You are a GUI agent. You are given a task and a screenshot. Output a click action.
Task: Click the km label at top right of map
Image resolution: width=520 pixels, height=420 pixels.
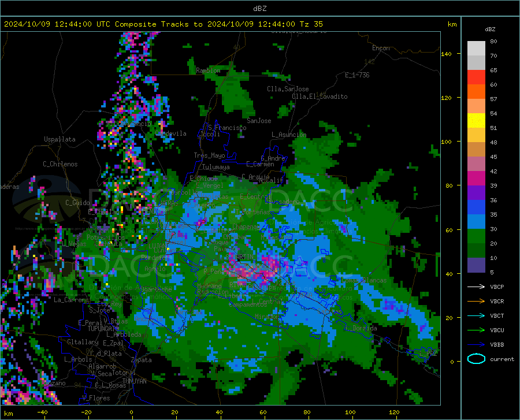(452, 24)
